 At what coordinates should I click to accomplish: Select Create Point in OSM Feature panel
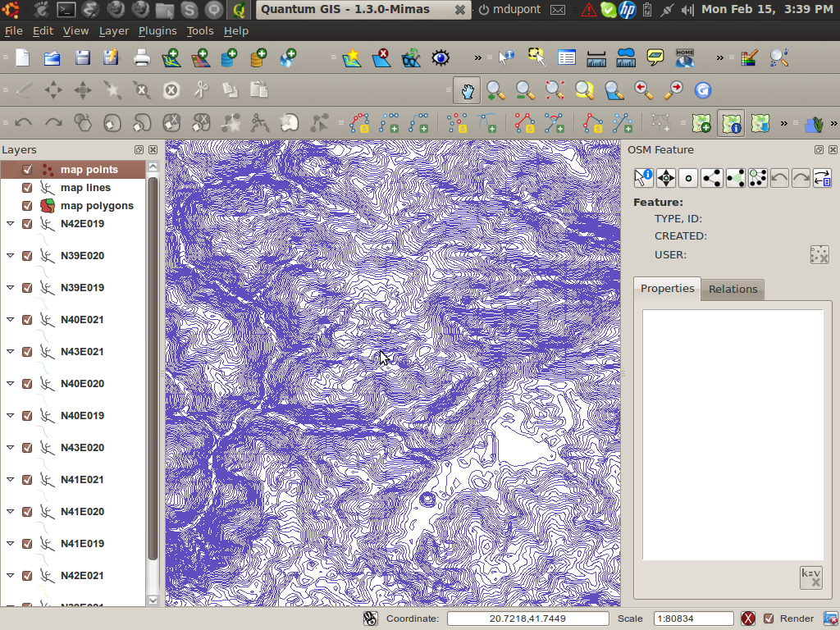click(688, 178)
